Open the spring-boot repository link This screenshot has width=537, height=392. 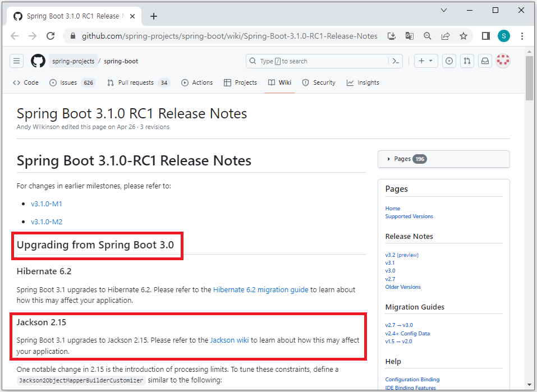[x=121, y=61]
